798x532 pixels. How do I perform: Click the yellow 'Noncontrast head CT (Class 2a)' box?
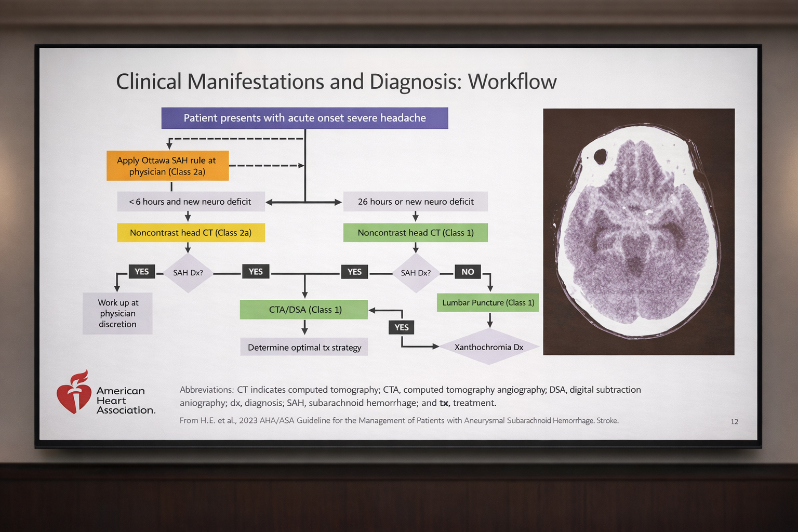click(191, 233)
